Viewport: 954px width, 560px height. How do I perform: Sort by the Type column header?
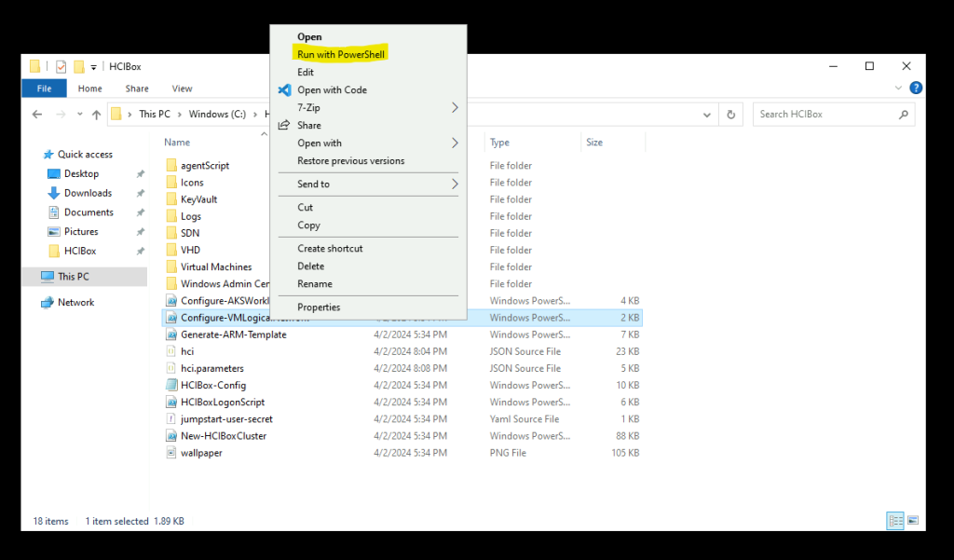click(499, 143)
